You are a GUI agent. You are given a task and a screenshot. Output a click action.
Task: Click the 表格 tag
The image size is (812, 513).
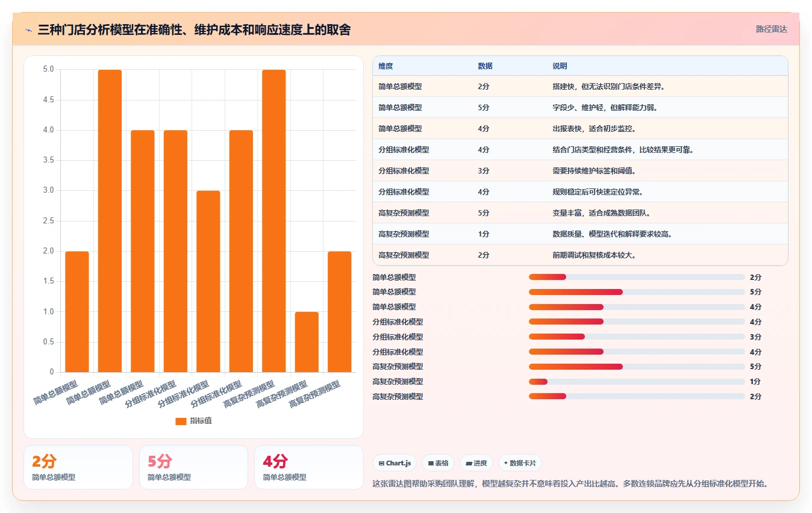438,463
